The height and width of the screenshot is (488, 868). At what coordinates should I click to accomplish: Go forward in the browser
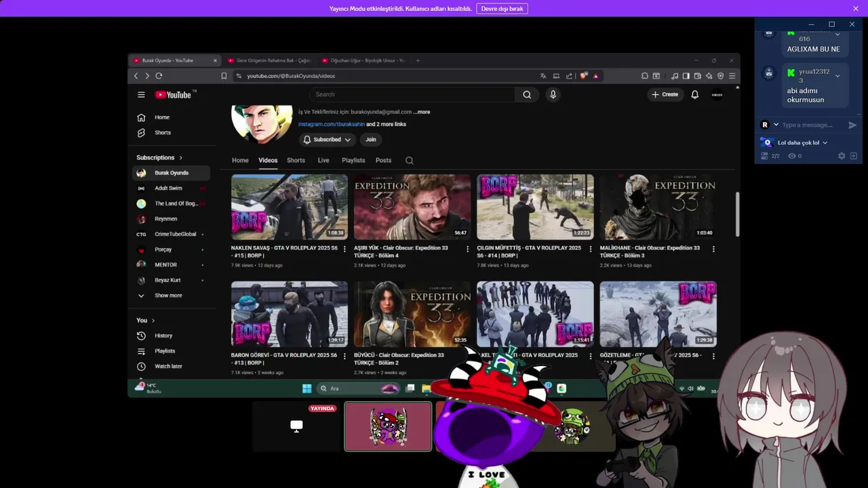(x=147, y=76)
